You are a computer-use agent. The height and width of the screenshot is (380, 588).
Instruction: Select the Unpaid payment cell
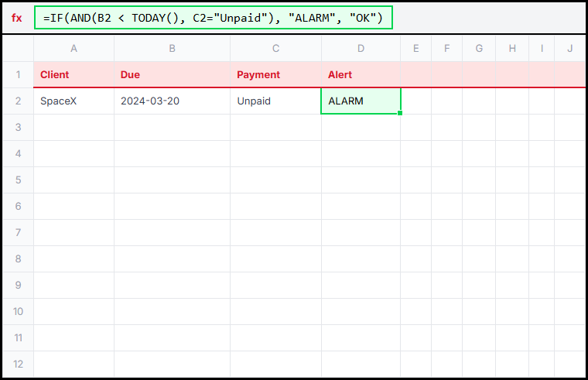tap(275, 101)
